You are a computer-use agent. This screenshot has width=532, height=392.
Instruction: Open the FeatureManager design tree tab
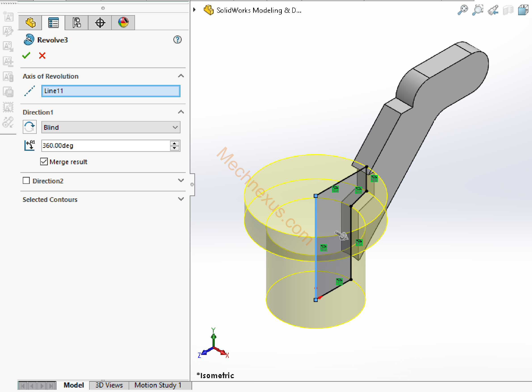[x=30, y=23]
